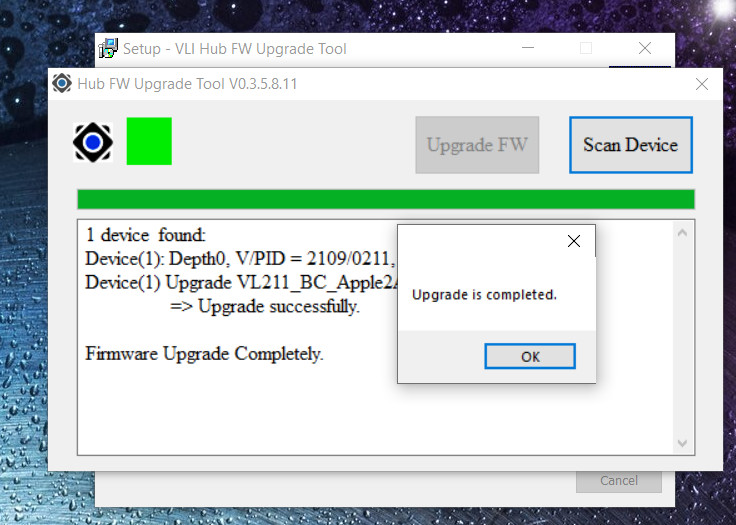736x525 pixels.
Task: Minimize the Setup VLI Hub window
Action: [x=528, y=48]
